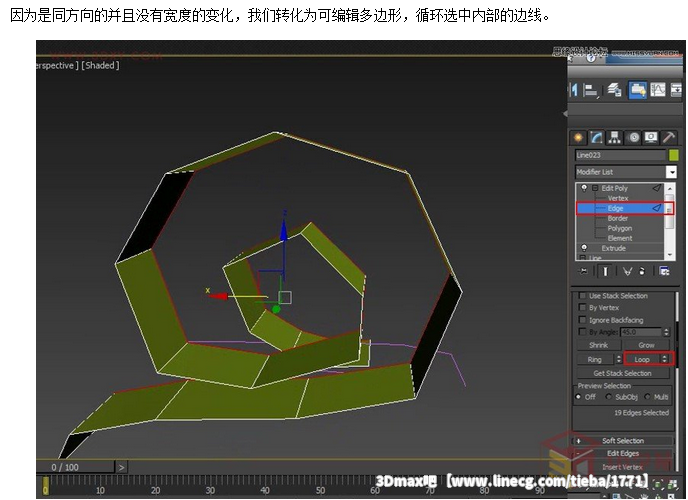Screen dimensions: 688x500
Task: Toggle Show End Result icon
Action: coord(605,271)
